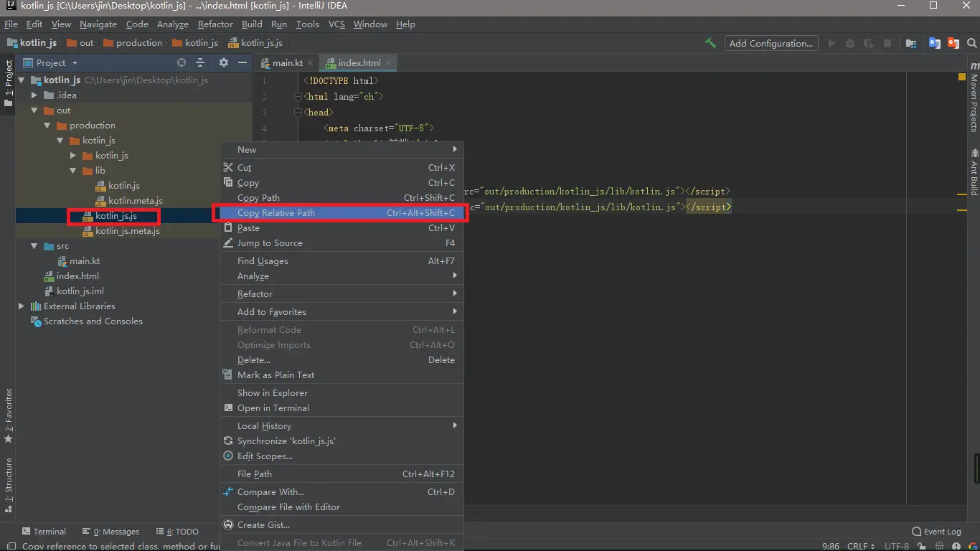Open the Refactor submenu in context menu
The image size is (980, 551).
pos(341,294)
